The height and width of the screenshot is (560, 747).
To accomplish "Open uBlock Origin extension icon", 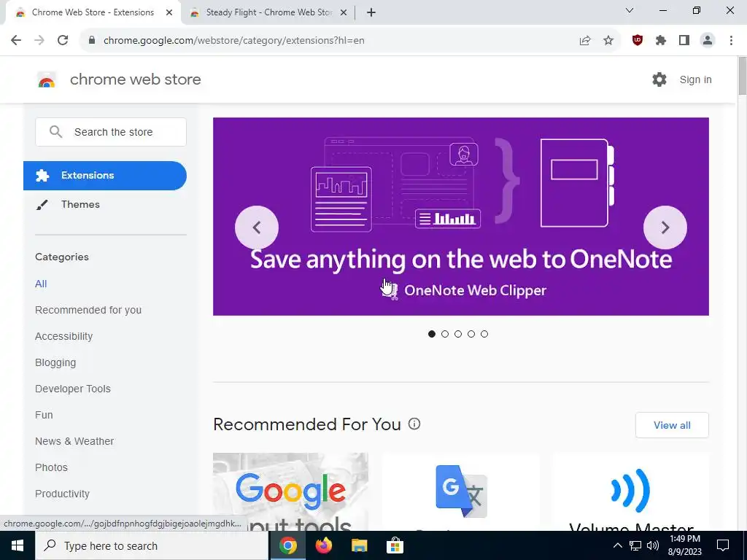I will 638,41.
